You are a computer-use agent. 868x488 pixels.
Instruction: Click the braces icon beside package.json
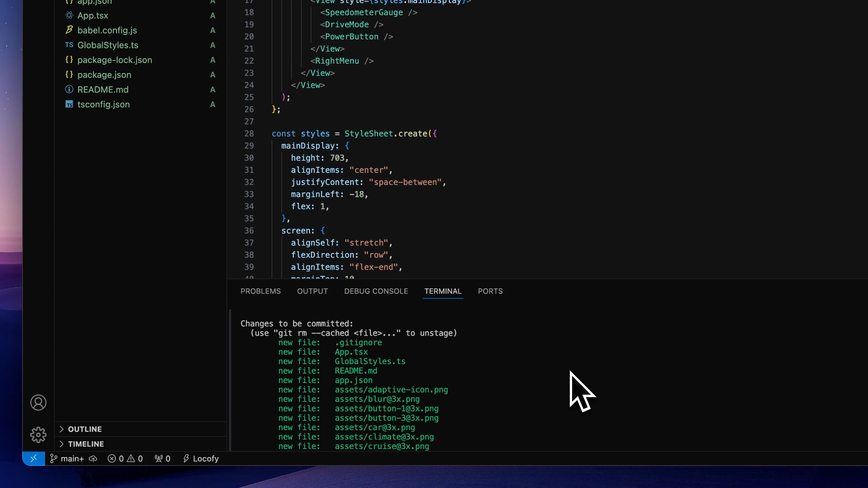coord(69,74)
